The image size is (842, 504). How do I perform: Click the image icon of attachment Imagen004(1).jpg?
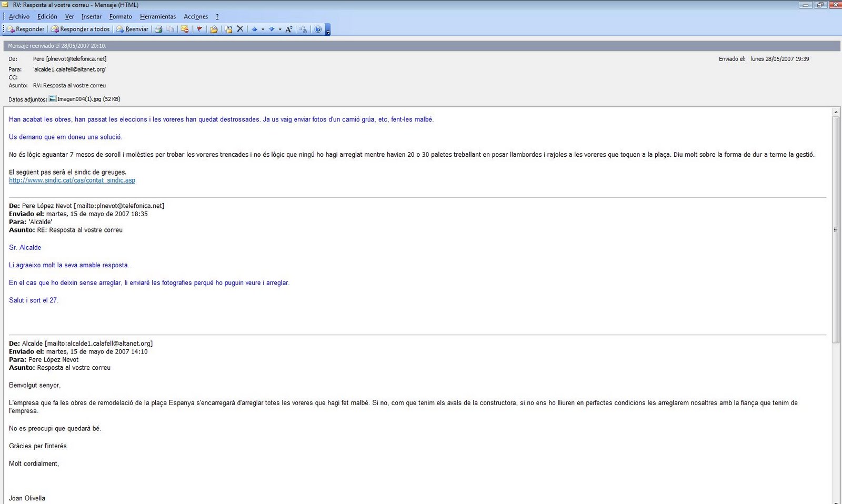coord(53,98)
